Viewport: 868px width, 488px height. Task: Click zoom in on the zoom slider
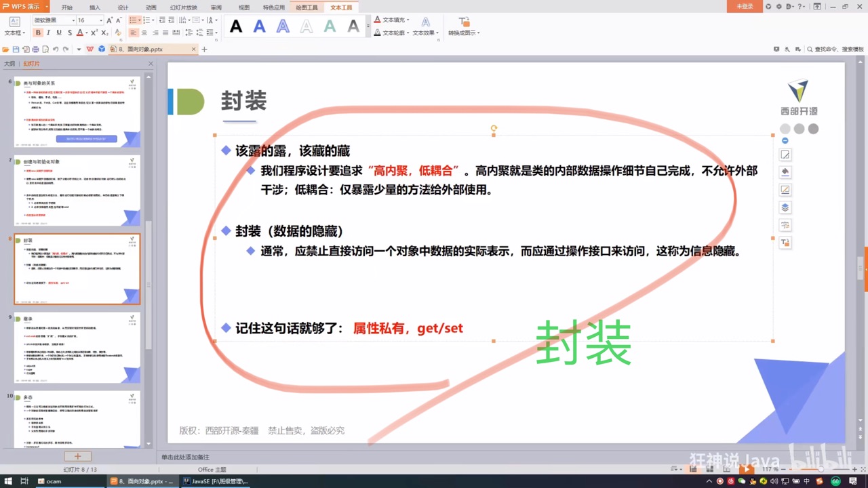tap(854, 468)
